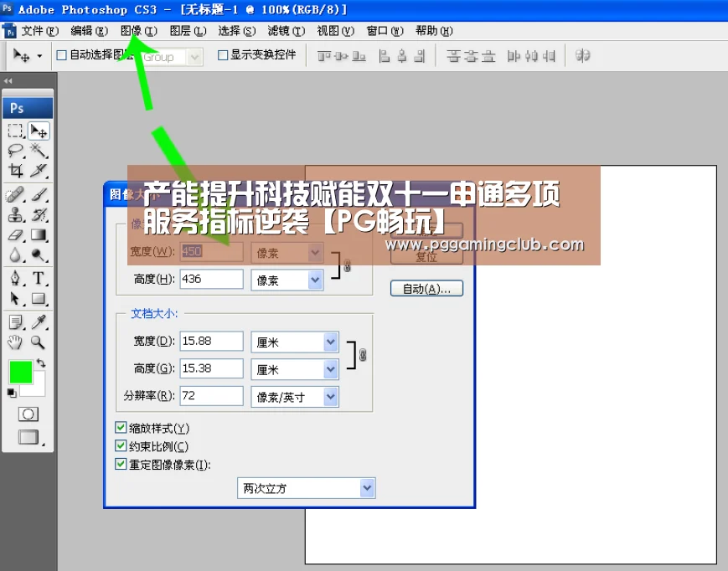Image resolution: width=728 pixels, height=571 pixels.
Task: Open the Move tool preset picker arrow
Action: pyautogui.click(x=39, y=56)
